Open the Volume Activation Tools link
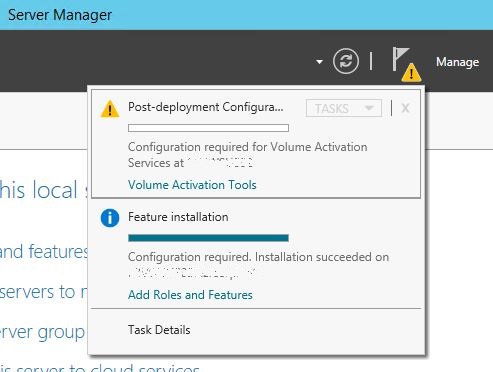This screenshot has height=372, width=493. (x=192, y=185)
